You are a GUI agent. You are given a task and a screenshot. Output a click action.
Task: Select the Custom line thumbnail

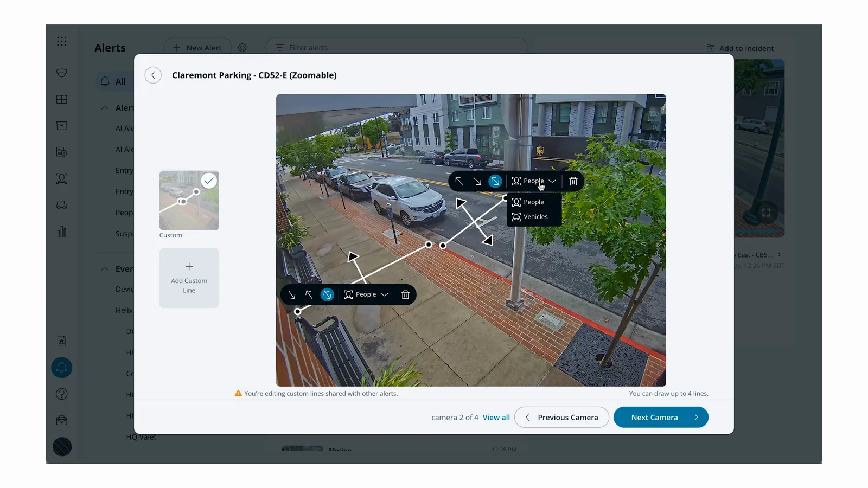(x=189, y=201)
